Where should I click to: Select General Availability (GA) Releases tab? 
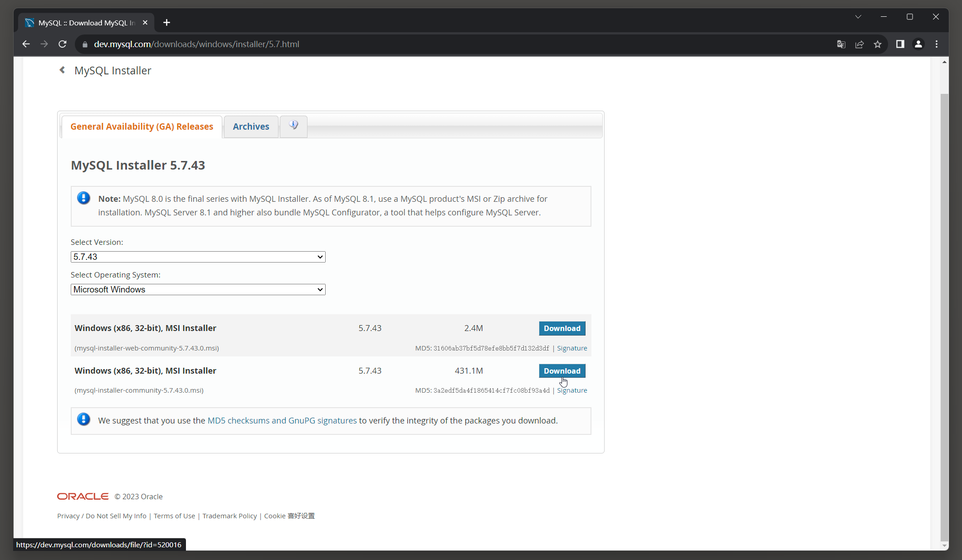pyautogui.click(x=142, y=127)
